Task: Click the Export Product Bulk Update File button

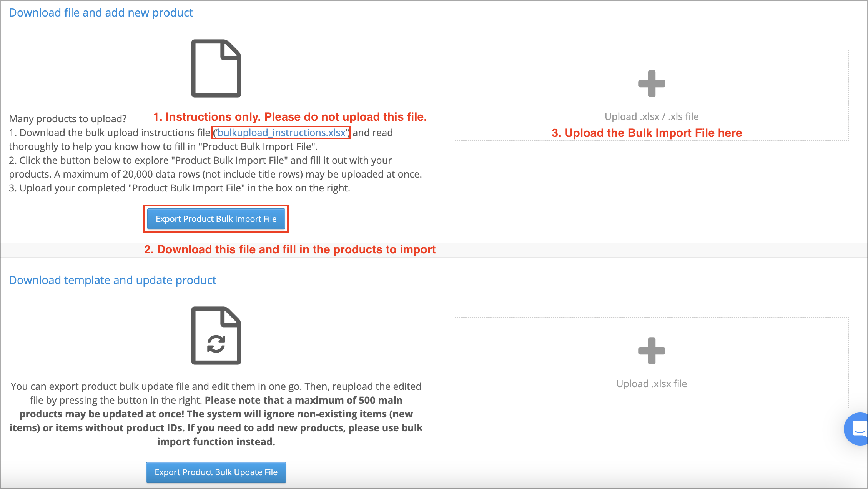Action: point(216,472)
